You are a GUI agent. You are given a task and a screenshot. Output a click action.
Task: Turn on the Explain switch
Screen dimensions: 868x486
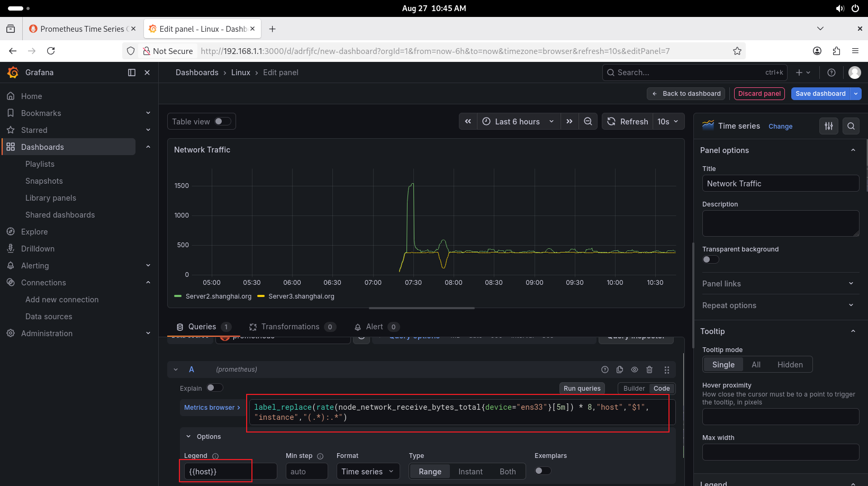pyautogui.click(x=214, y=388)
